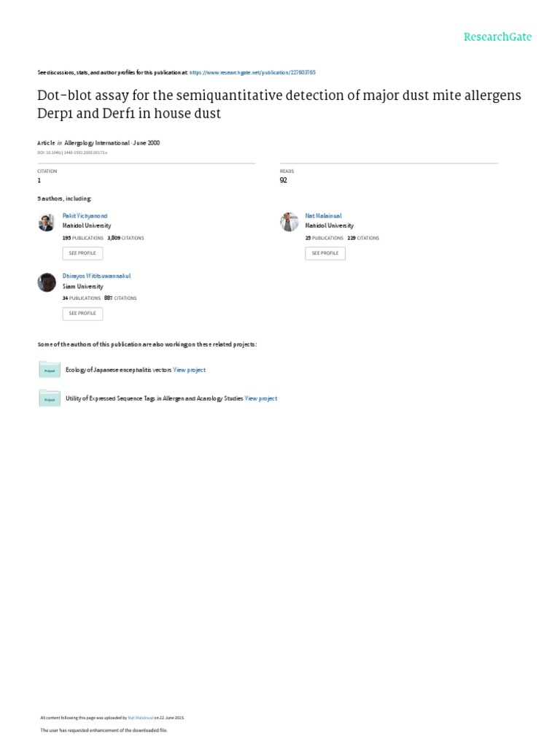Click SEE PROFILE under Dhirayos Wititsuwannakul
This screenshot has width=560, height=747.
point(82,314)
